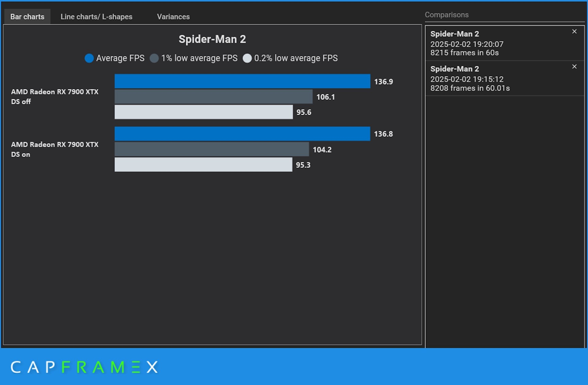Screen dimensions: 588x385
Task: Remove the 19:15:12 Spider-Man 2 comparison
Action: [x=574, y=67]
